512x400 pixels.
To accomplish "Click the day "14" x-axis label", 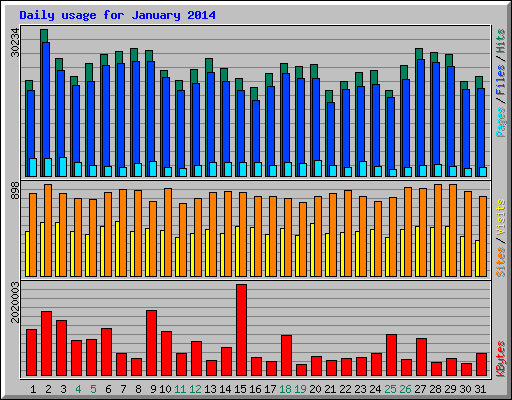I will (225, 389).
